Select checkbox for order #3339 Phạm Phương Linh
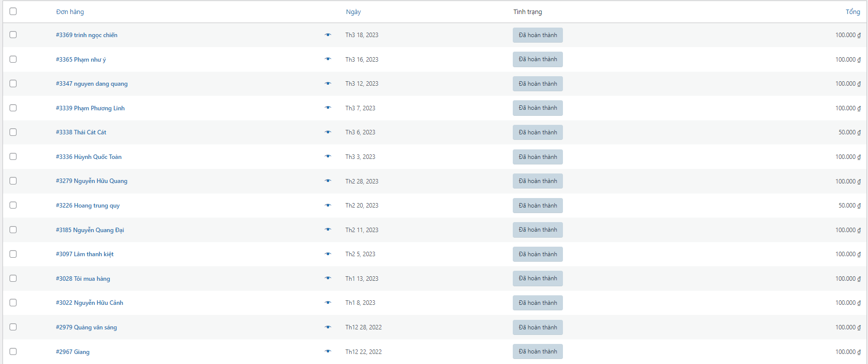 (13, 108)
